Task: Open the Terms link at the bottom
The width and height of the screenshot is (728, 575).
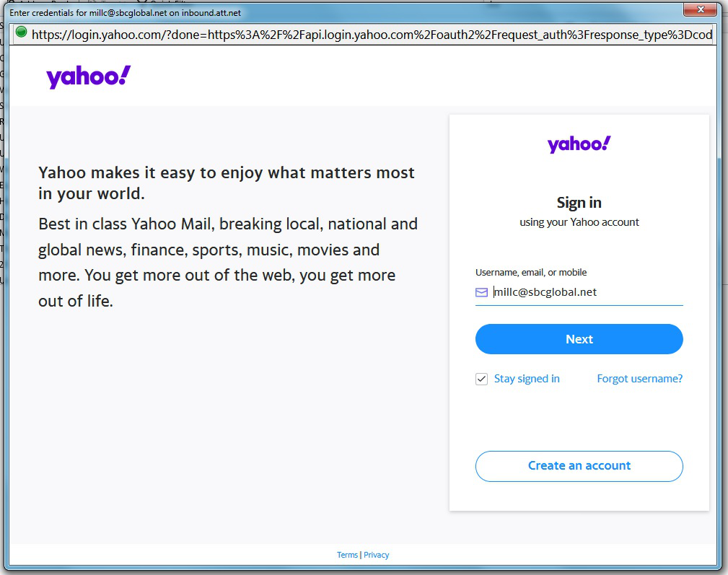Action: tap(347, 554)
